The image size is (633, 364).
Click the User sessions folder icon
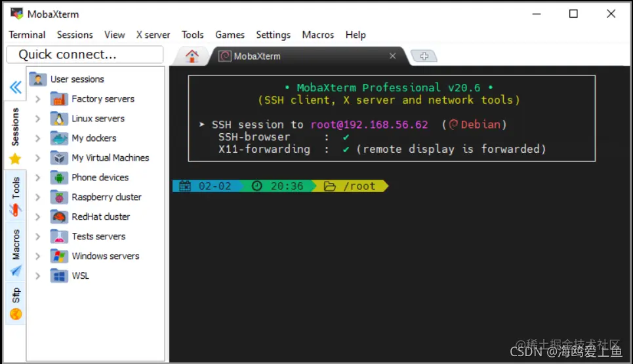(38, 79)
